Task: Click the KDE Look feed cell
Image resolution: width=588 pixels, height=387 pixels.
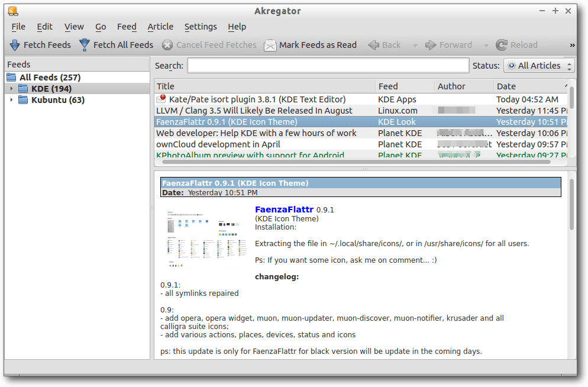Action: click(397, 122)
